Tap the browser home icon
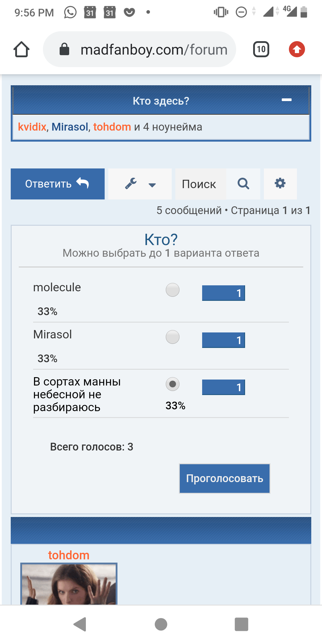The width and height of the screenshot is (322, 644). point(21,49)
